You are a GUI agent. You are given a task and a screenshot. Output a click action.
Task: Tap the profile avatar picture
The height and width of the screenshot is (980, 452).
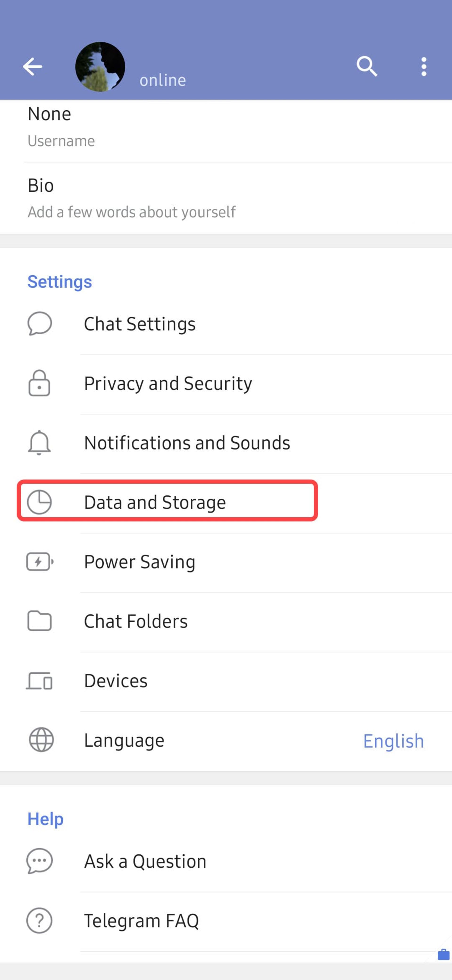(100, 67)
